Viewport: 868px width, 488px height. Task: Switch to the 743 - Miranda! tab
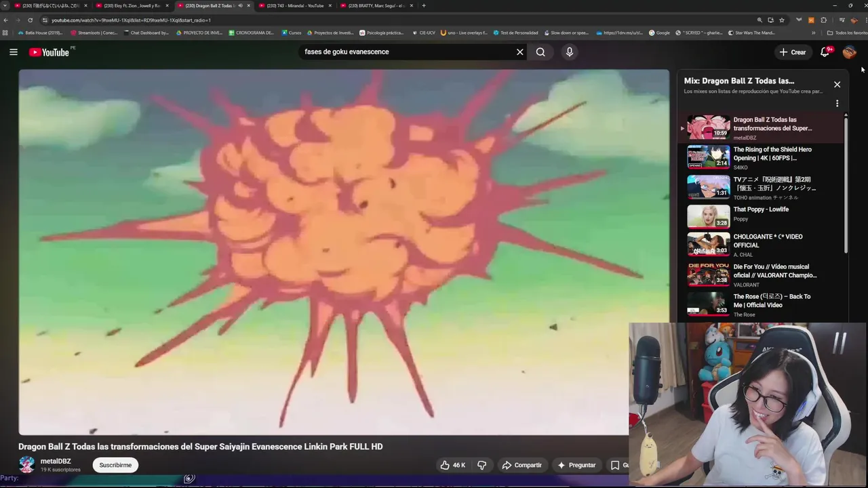pyautogui.click(x=295, y=5)
